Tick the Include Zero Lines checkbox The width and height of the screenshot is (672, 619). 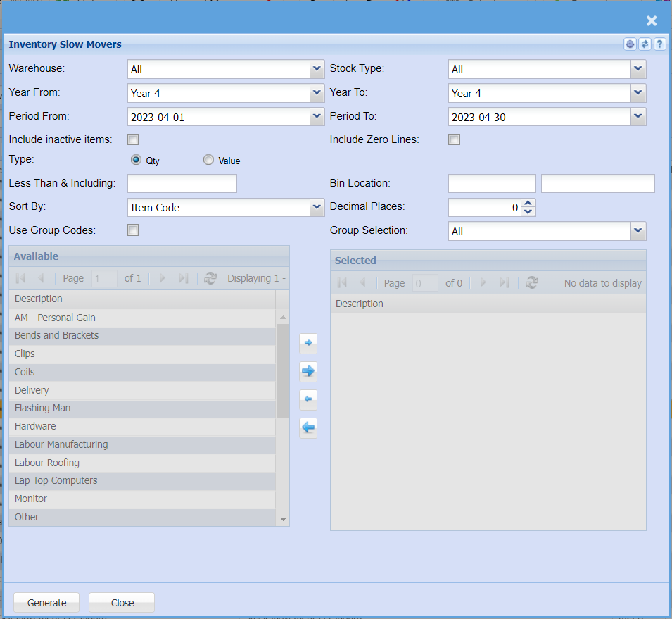(455, 139)
